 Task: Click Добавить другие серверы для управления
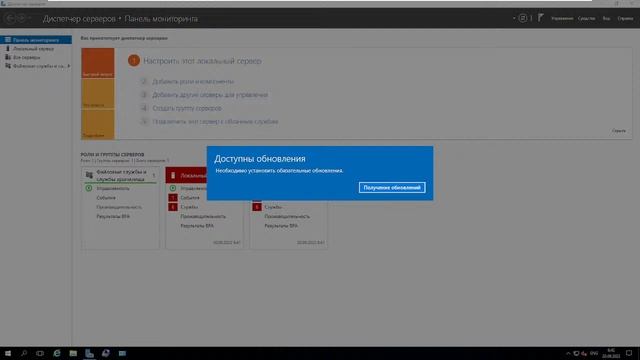point(210,95)
